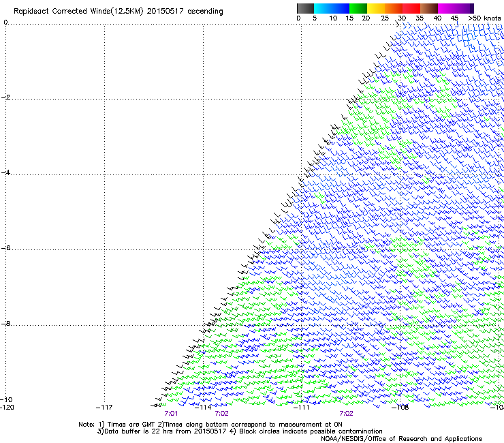
Task: Click the '25' label under the color bar
Action: point(385,18)
